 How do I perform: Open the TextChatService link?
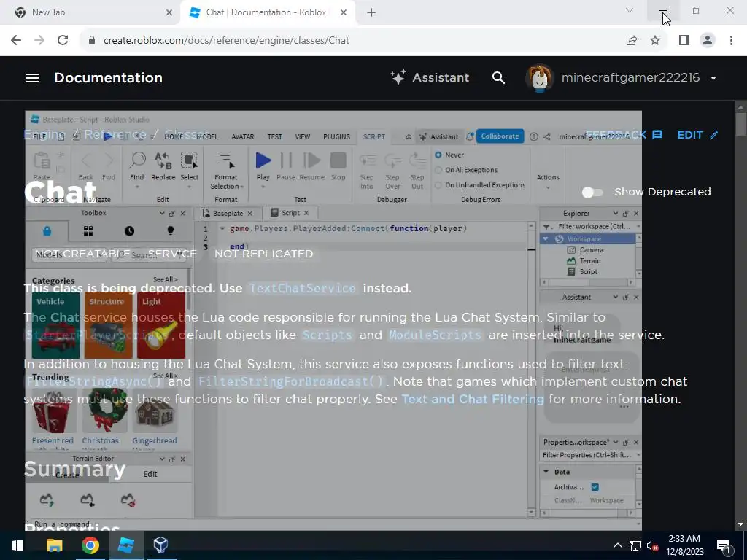point(303,289)
